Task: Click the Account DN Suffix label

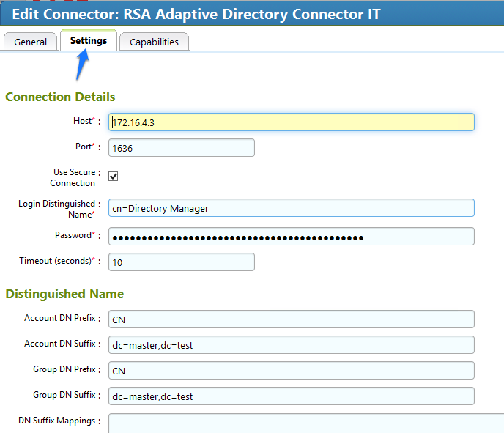Action: [x=60, y=344]
